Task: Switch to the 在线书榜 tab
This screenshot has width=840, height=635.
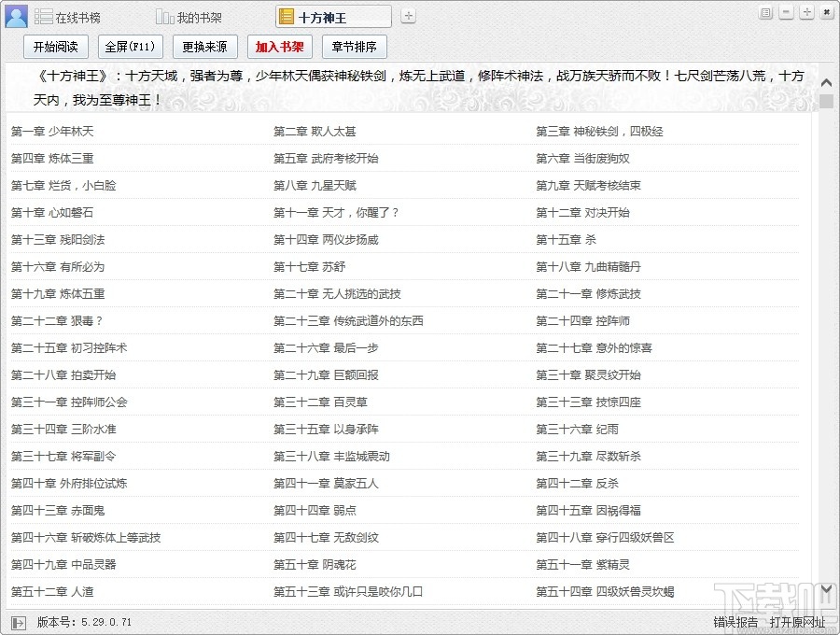Action: tap(79, 16)
